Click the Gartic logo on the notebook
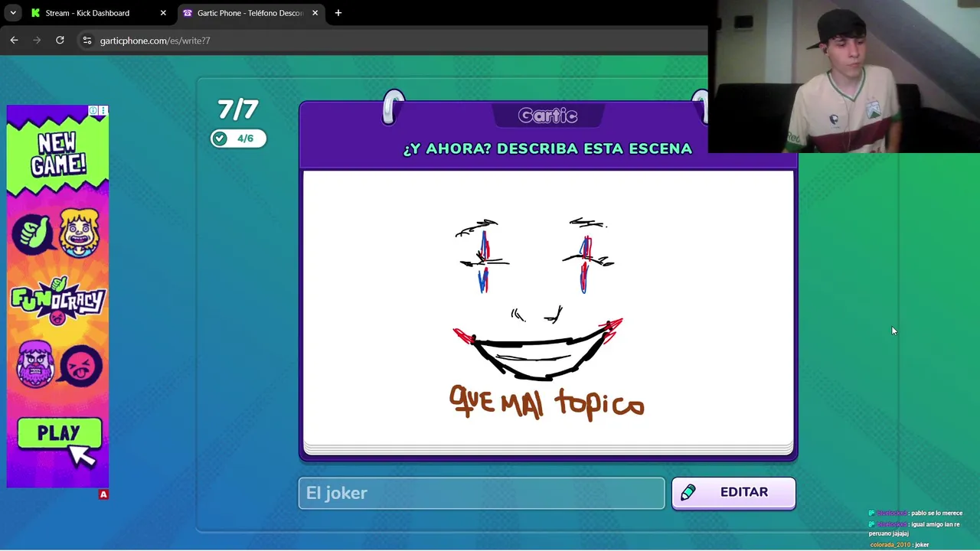The width and height of the screenshot is (980, 551). (547, 116)
